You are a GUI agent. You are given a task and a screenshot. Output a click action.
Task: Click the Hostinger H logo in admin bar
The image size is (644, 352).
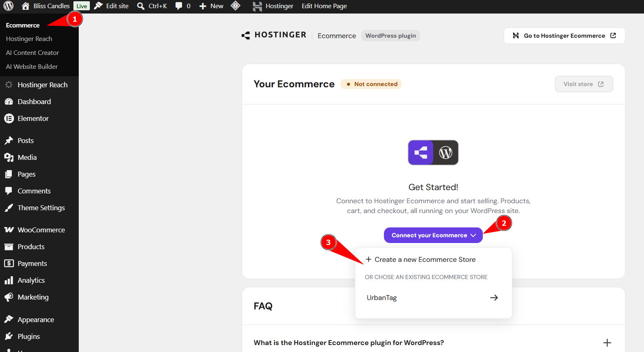pos(257,6)
